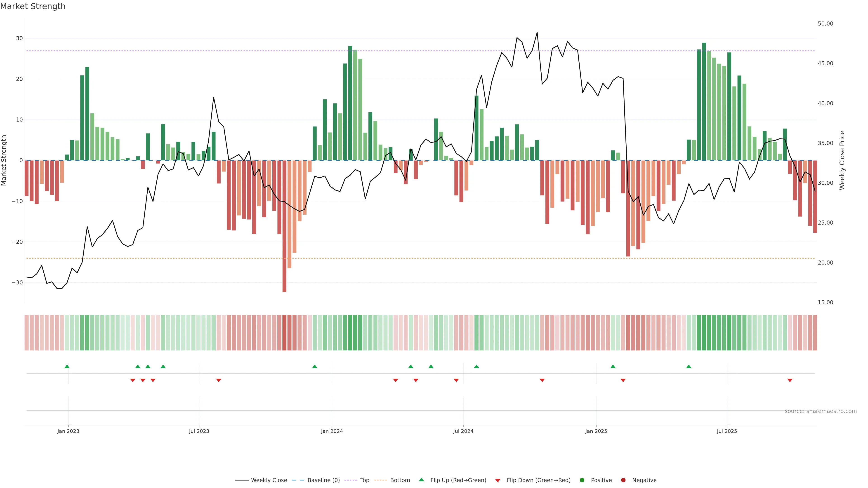
Task: Click Flip Down red triangle legend icon
Action: [x=498, y=480]
